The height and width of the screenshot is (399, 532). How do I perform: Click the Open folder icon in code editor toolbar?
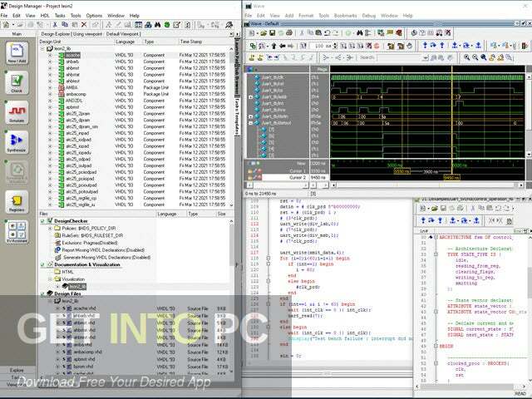(x=434, y=208)
